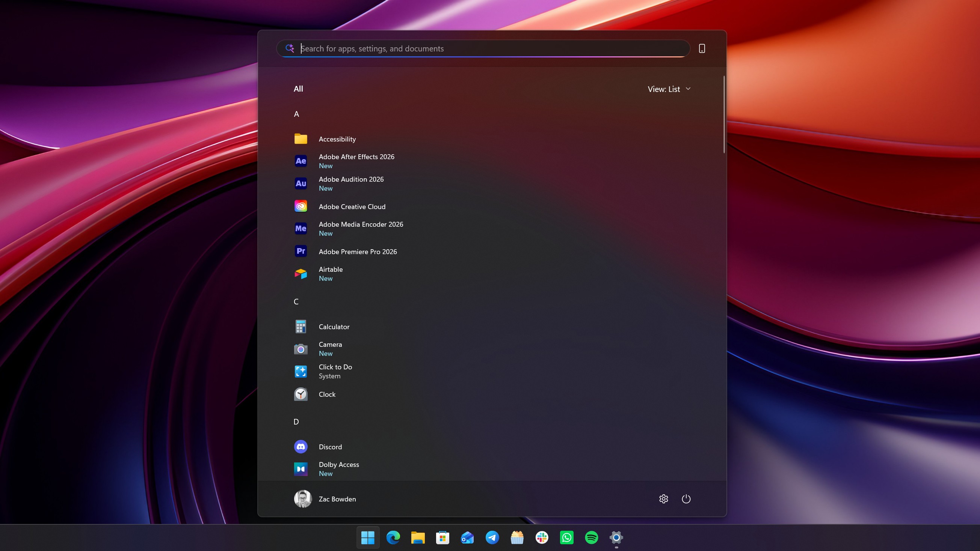Open Settings gear in Start menu footer
Image resolution: width=980 pixels, height=551 pixels.
pyautogui.click(x=663, y=498)
